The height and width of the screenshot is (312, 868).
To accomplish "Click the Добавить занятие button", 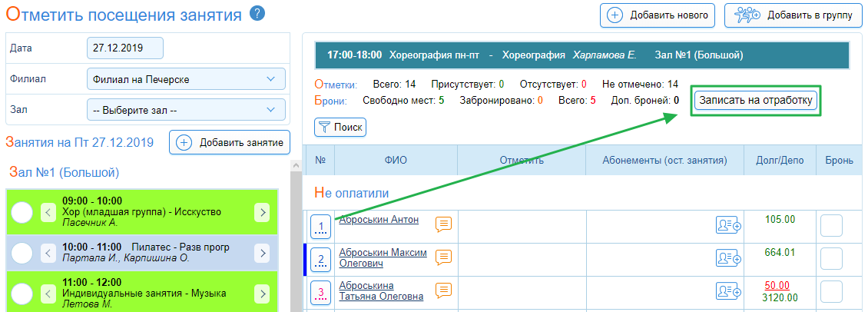I will click(x=229, y=142).
